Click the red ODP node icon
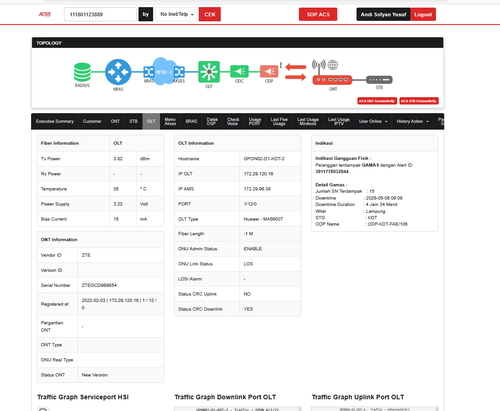The width and height of the screenshot is (500, 411). (269, 71)
